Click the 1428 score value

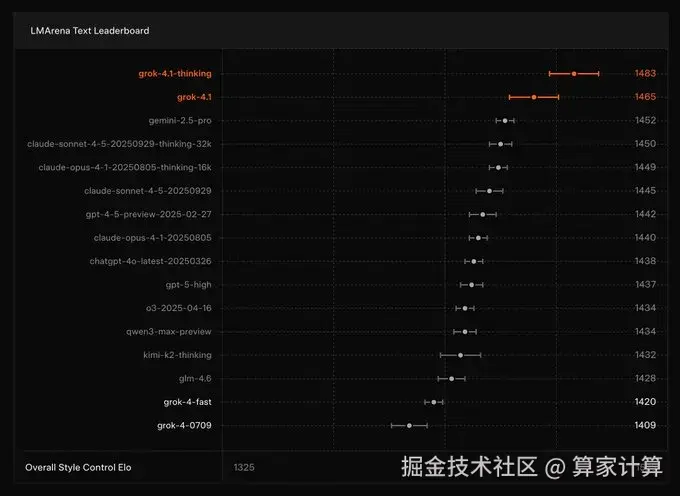645,378
